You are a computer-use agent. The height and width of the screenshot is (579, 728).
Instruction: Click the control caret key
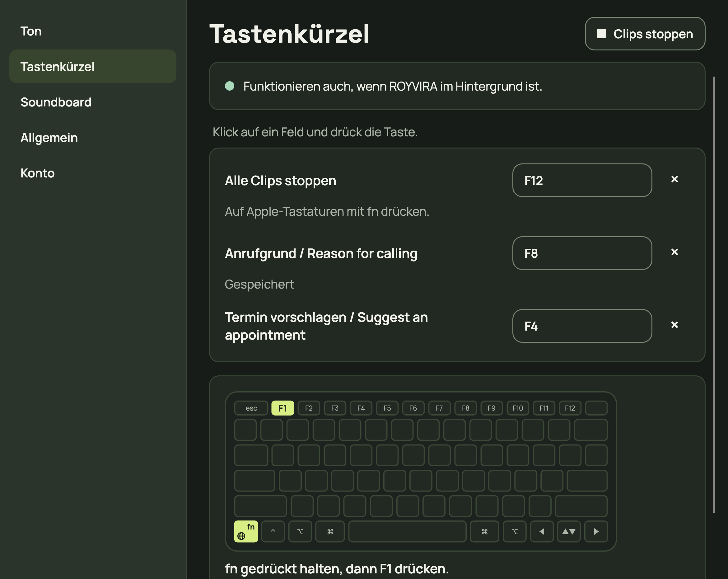tap(273, 531)
